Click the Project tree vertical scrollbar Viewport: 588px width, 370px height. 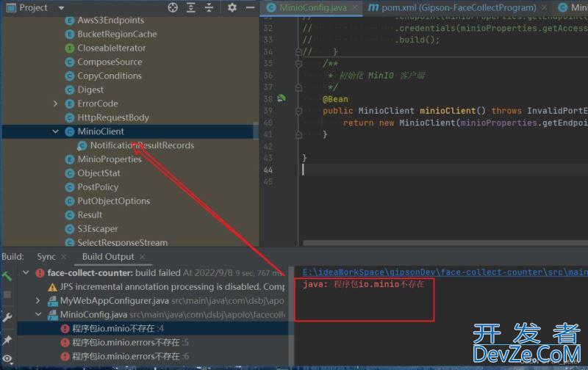(x=256, y=131)
